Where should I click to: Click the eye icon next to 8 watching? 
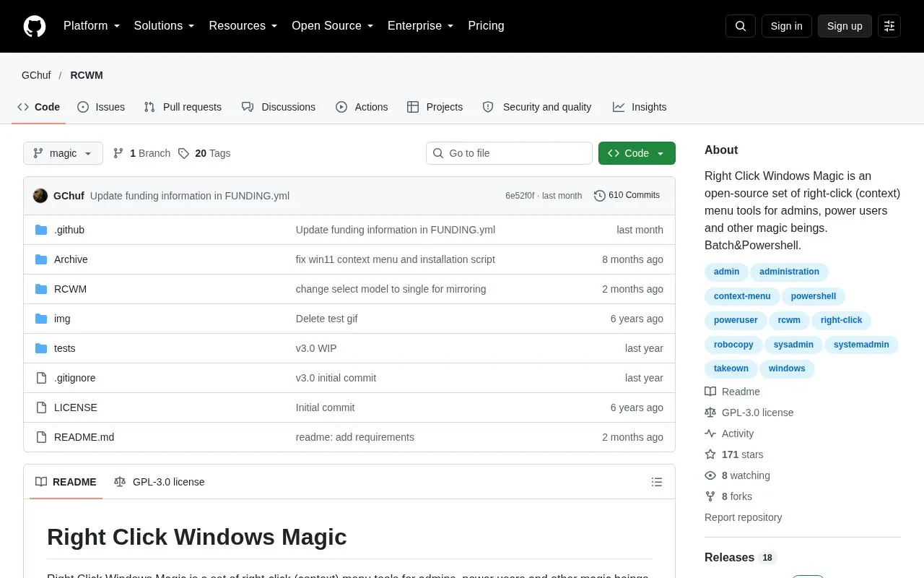tap(710, 475)
